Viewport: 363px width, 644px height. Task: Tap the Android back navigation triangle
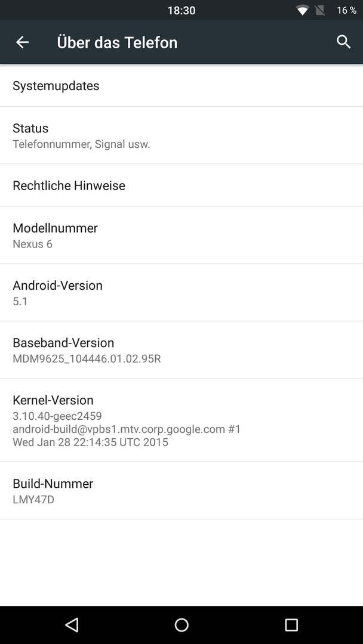coord(72,625)
